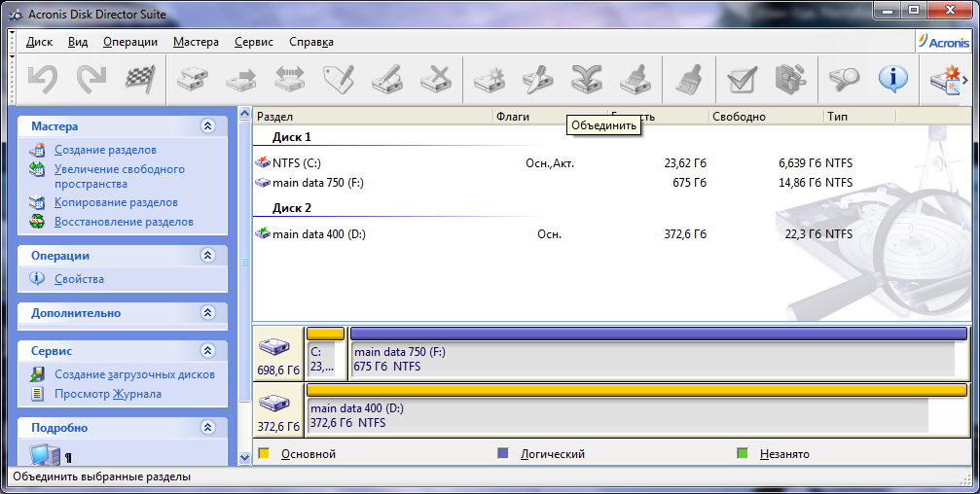This screenshot has width=980, height=494.
Task: Collapse the Сервис sidebar panel
Action: pyautogui.click(x=208, y=351)
